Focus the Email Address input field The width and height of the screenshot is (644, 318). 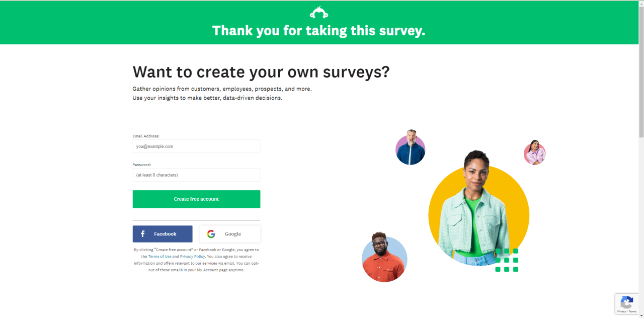tap(196, 146)
